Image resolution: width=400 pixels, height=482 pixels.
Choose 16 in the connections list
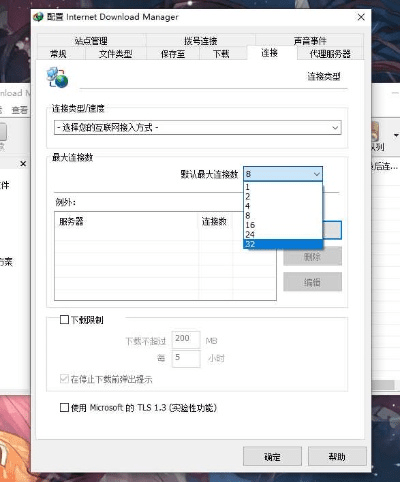(x=283, y=225)
